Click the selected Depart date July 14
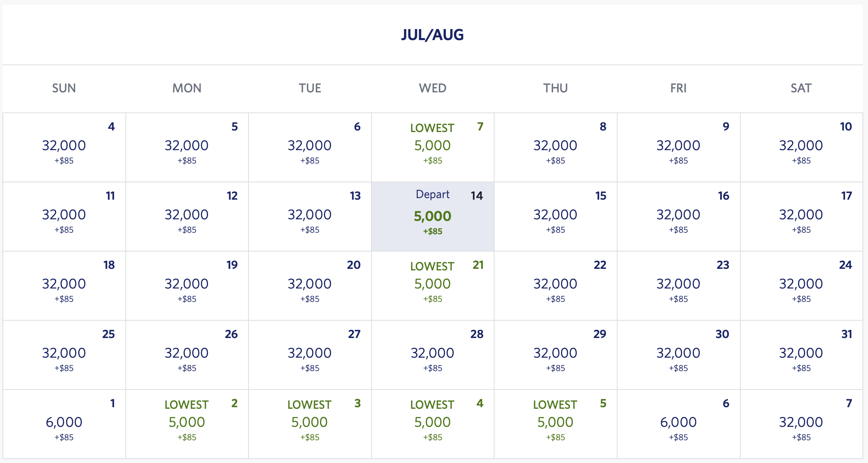868x463 pixels. (432, 215)
